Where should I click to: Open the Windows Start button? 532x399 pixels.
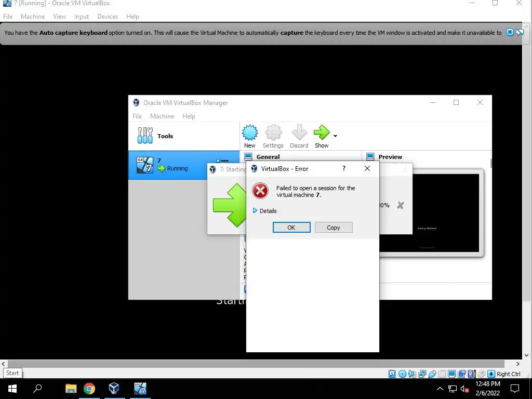pos(12,389)
